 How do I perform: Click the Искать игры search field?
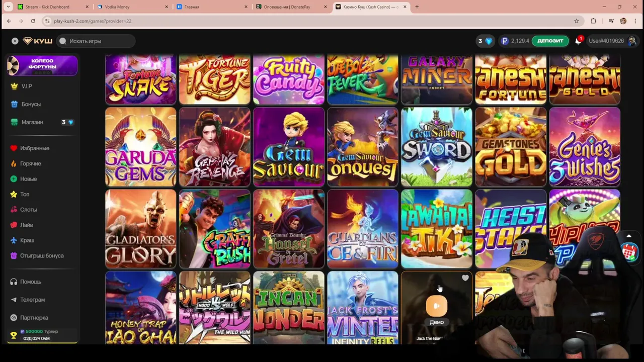tap(96, 41)
